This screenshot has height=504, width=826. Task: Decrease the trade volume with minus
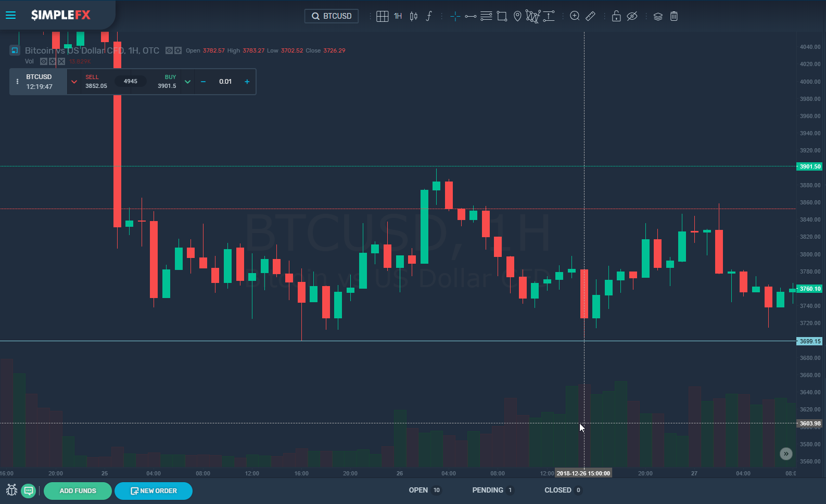coord(203,82)
